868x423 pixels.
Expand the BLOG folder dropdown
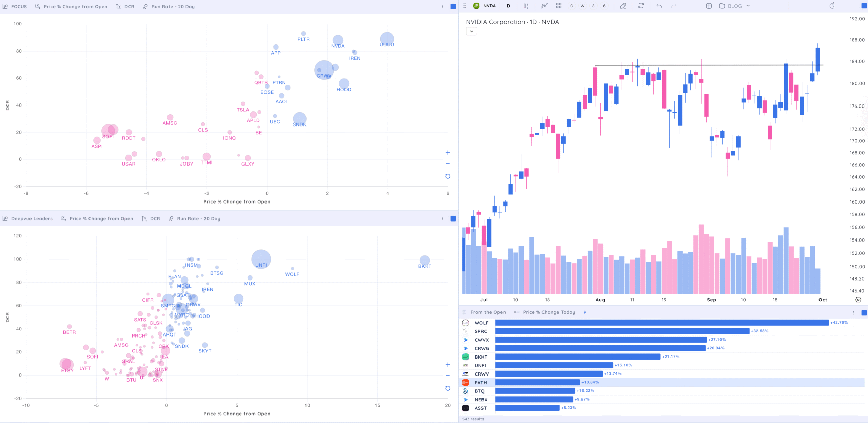(x=748, y=6)
